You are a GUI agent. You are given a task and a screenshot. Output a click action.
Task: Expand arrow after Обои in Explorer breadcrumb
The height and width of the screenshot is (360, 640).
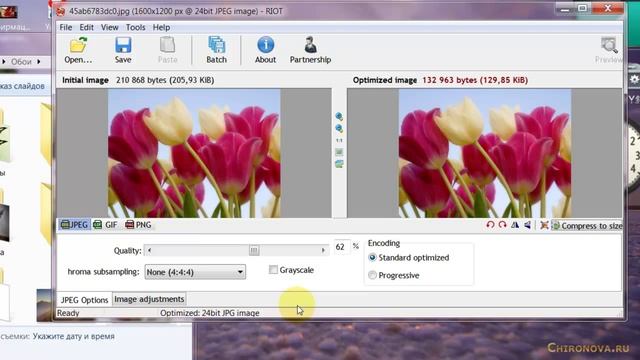coord(39,62)
